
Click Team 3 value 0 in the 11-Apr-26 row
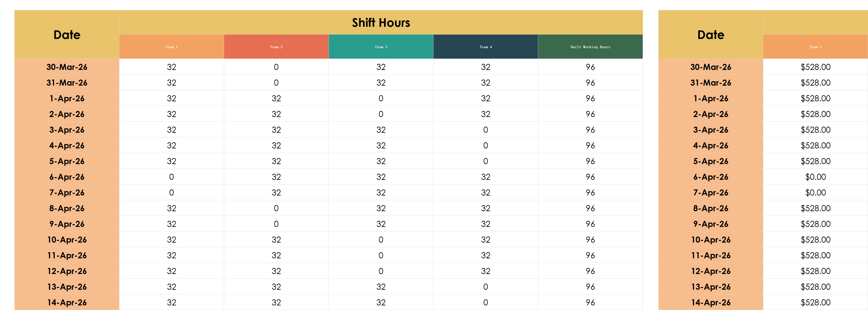(x=381, y=255)
